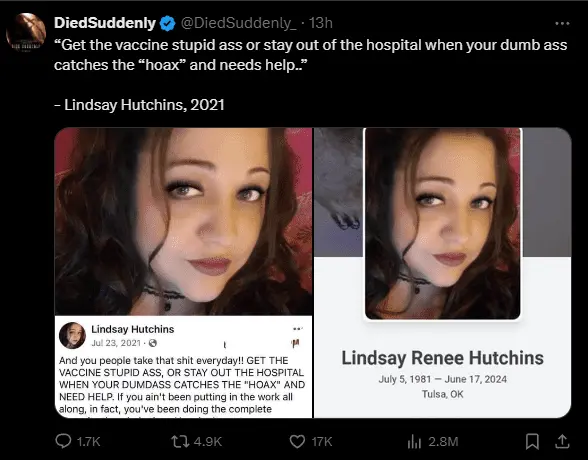
Task: Open the three-dot more options menu
Action: (x=562, y=23)
